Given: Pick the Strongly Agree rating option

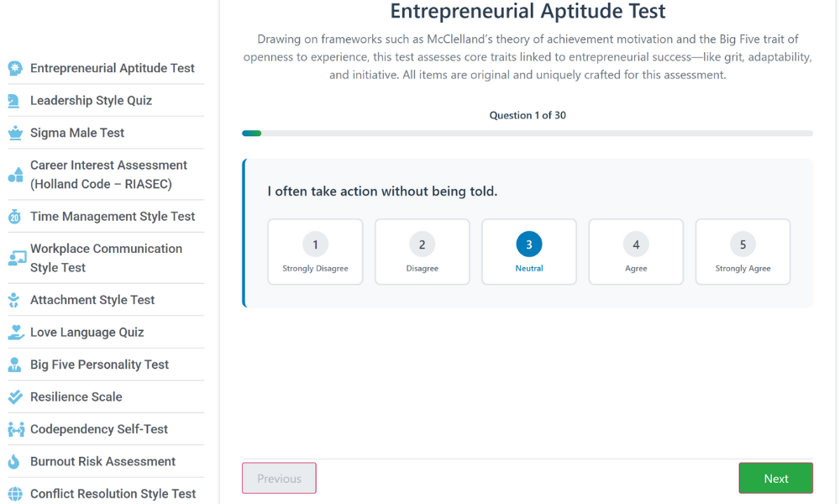Looking at the screenshot, I should (743, 251).
